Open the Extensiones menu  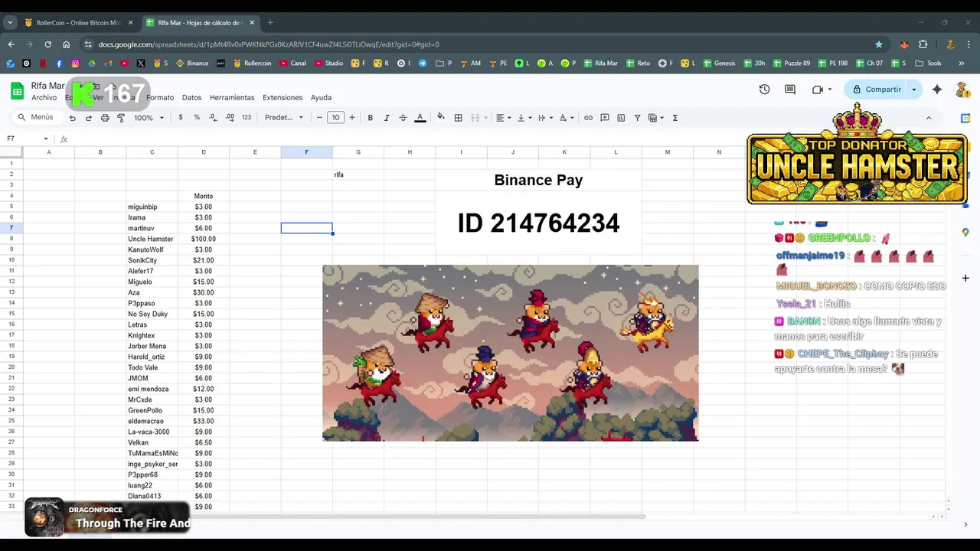(x=283, y=98)
